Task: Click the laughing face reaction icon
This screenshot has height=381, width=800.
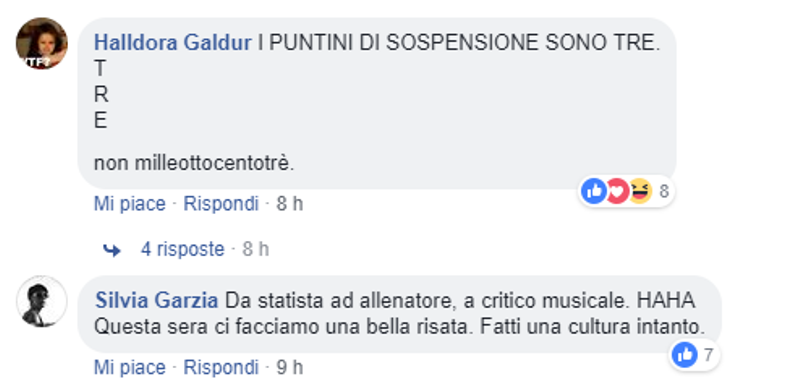Action: tap(640, 191)
